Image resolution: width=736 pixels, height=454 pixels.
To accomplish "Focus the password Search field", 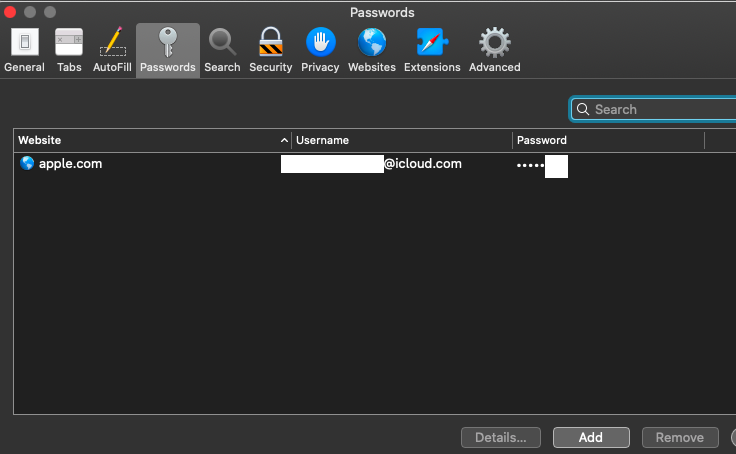I will pos(653,109).
